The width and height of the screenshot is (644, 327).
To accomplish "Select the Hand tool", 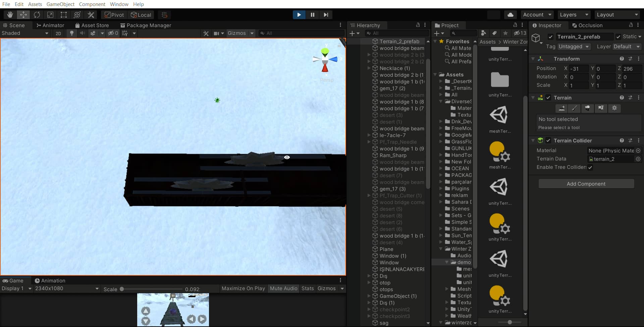I will click(x=10, y=15).
